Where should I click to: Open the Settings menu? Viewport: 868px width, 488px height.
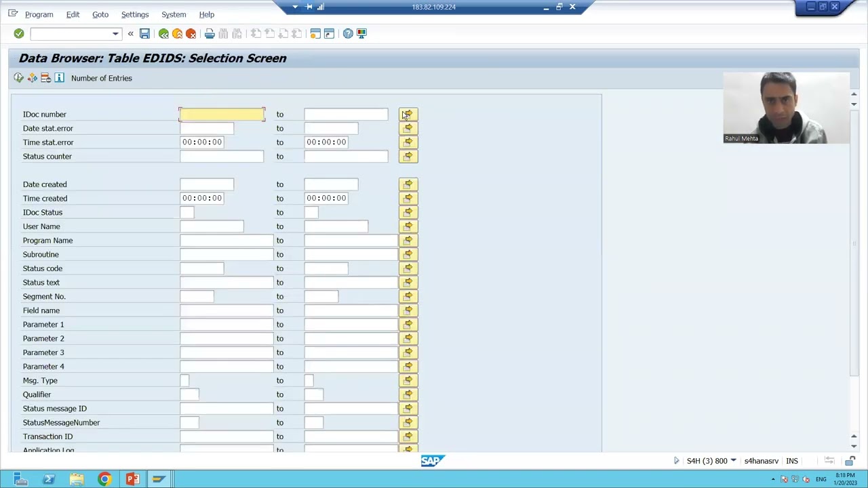tap(134, 14)
